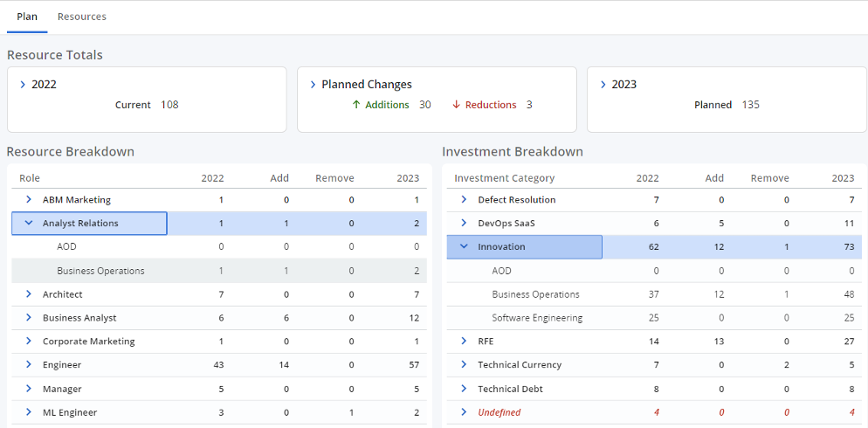Expand the Engineer role row
The height and width of the screenshot is (428, 868).
pos(28,365)
